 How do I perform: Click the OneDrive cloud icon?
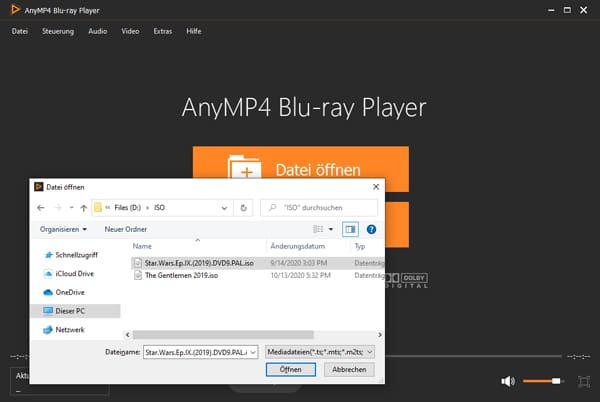[x=48, y=292]
